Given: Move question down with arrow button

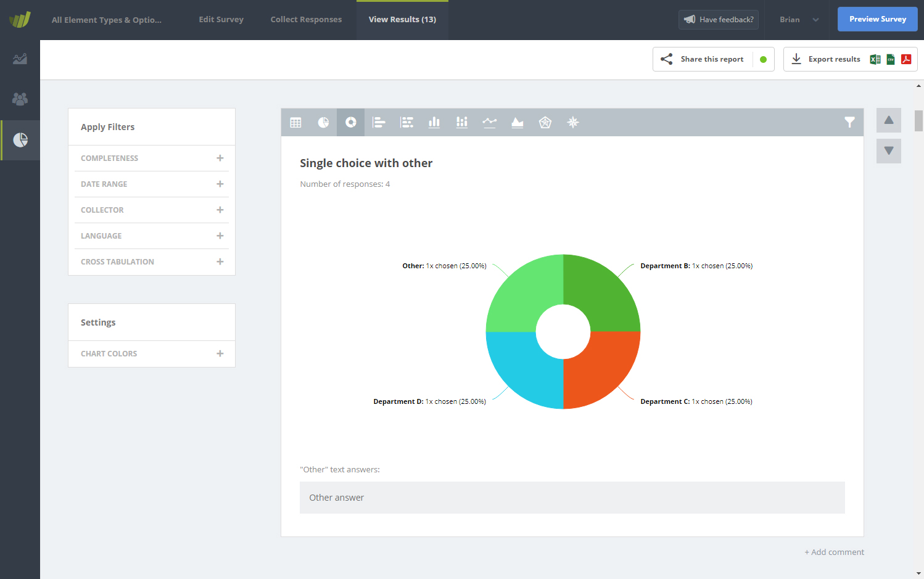Looking at the screenshot, I should pos(889,151).
